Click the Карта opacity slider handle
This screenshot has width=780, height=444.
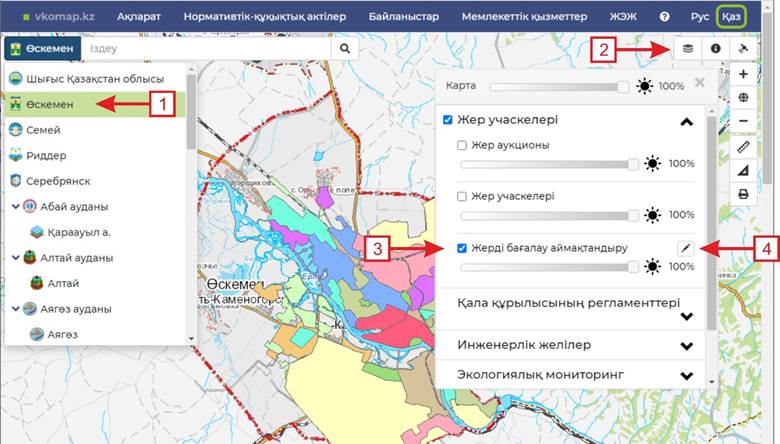click(624, 86)
